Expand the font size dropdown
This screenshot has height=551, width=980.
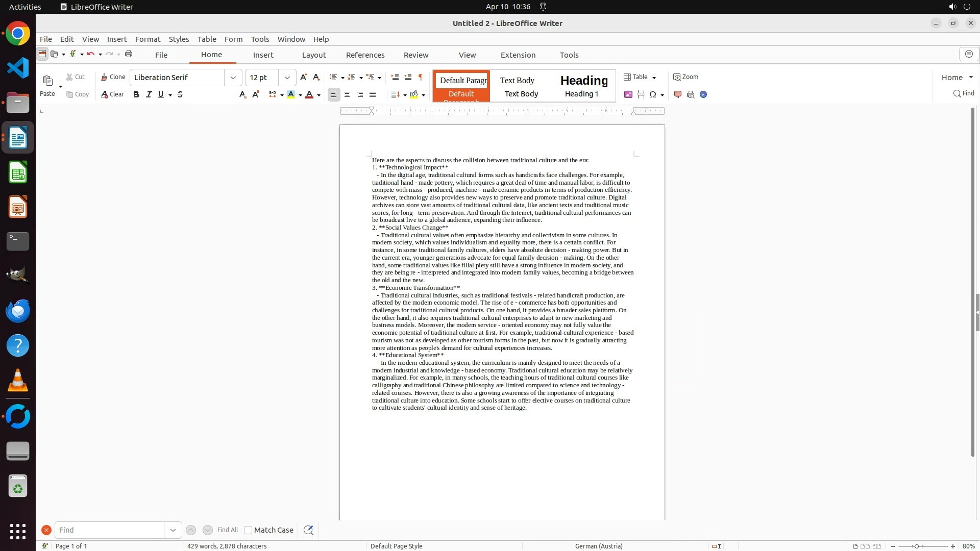coord(287,78)
